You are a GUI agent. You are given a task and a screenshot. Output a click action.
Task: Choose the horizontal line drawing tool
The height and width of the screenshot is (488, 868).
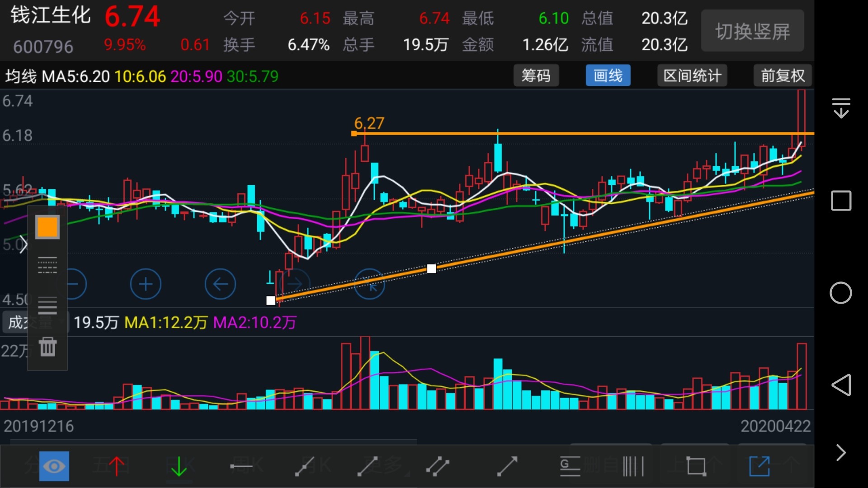click(241, 466)
